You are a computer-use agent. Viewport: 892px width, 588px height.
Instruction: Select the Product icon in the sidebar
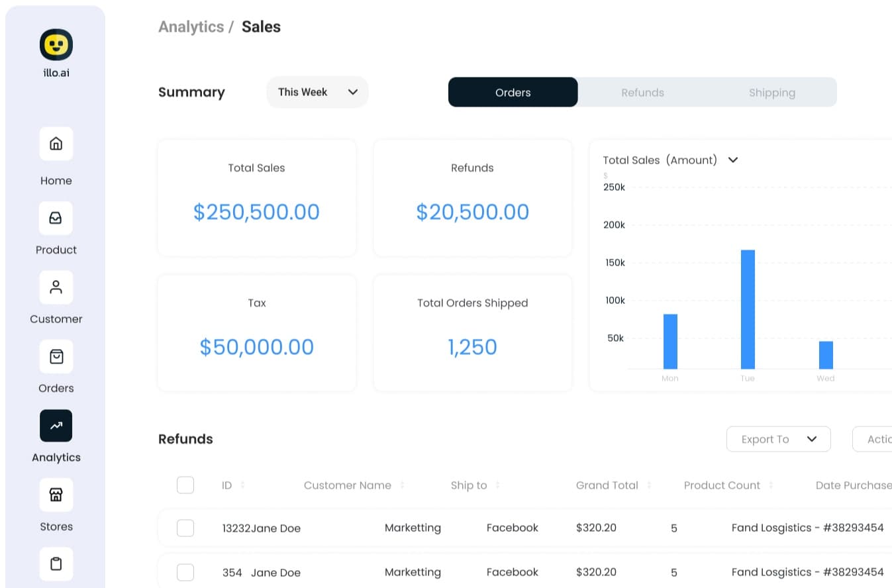[x=56, y=219]
